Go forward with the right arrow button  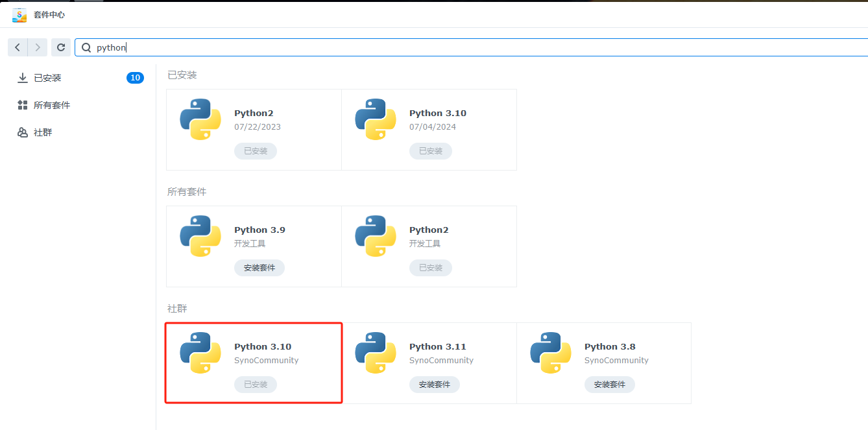pos(38,47)
